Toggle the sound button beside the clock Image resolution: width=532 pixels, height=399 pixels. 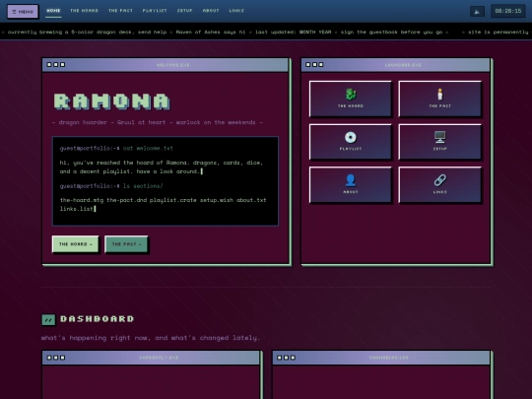(477, 11)
